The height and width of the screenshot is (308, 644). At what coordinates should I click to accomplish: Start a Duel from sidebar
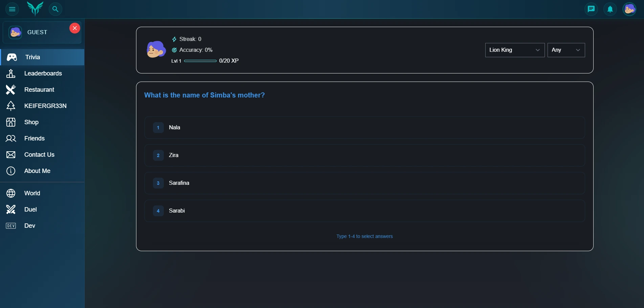[x=42, y=210]
